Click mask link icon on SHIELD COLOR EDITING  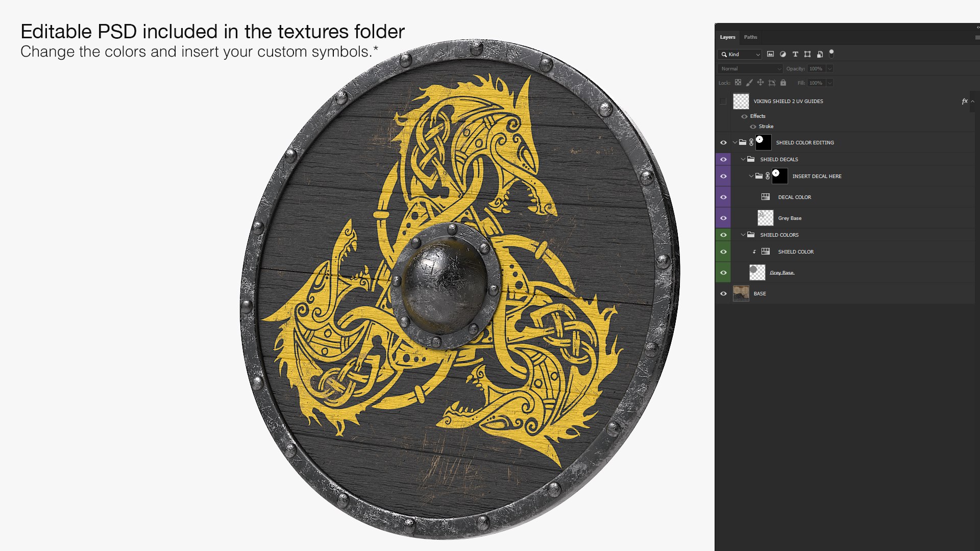point(751,142)
